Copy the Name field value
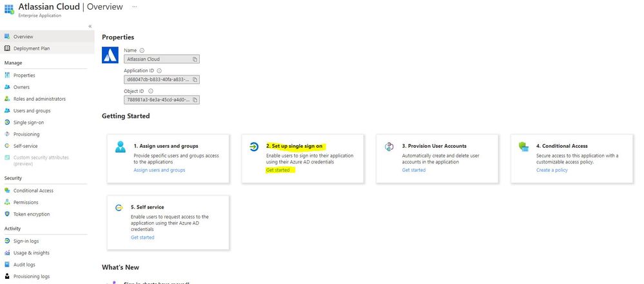The image size is (644, 284). point(195,59)
